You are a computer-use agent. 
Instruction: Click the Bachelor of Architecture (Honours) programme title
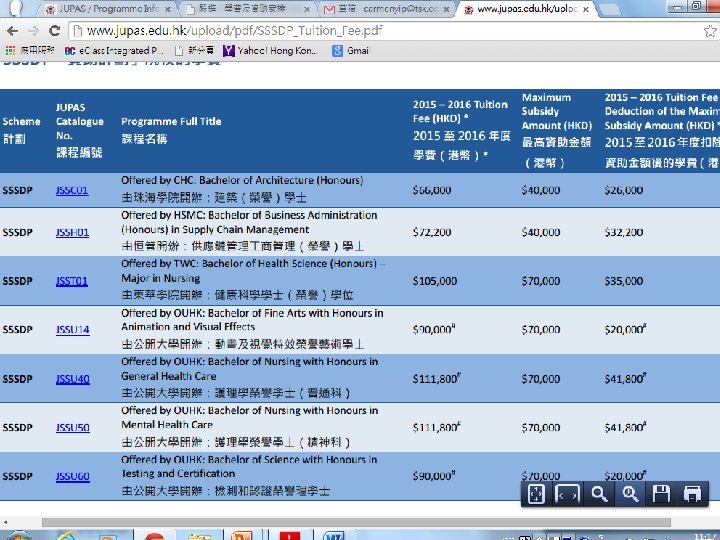point(281,180)
